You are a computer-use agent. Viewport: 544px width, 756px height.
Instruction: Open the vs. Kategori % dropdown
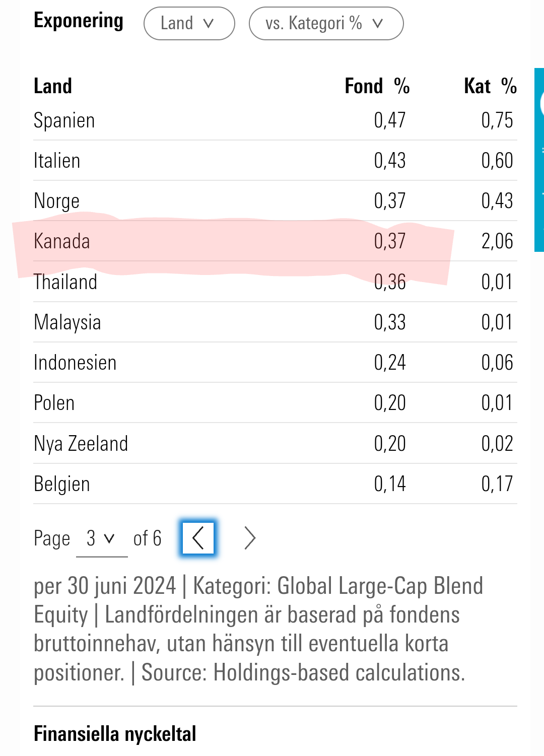pyautogui.click(x=326, y=23)
